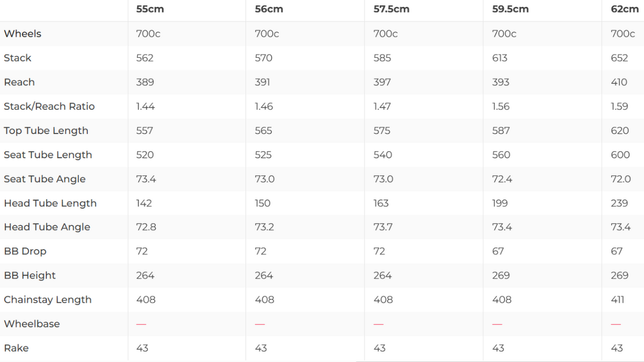Click the Rake row label
The image size is (644, 362).
click(16, 348)
